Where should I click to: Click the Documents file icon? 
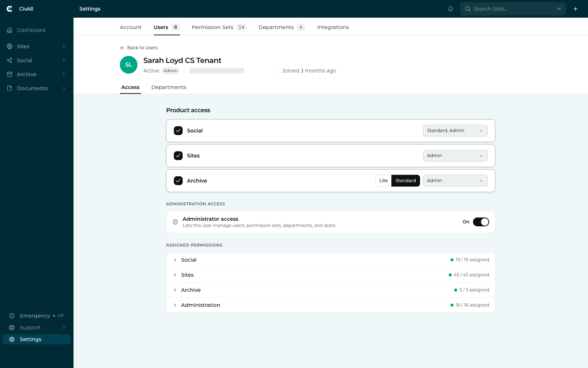pyautogui.click(x=10, y=88)
